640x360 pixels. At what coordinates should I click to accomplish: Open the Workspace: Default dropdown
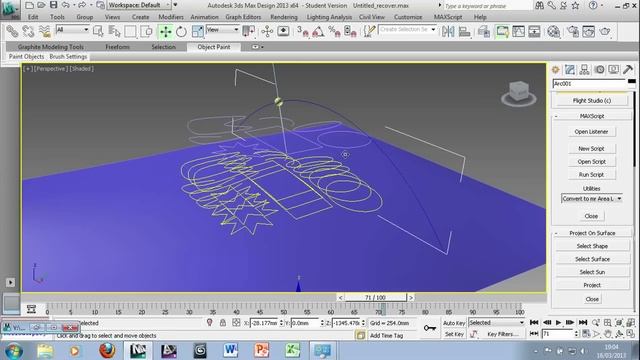click(139, 5)
